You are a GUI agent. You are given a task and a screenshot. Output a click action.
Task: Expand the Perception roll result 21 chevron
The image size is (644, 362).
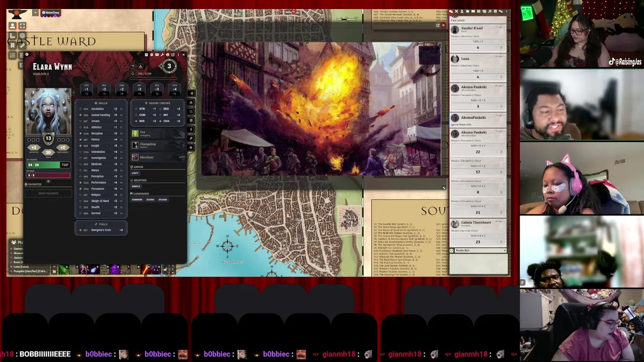501,212
